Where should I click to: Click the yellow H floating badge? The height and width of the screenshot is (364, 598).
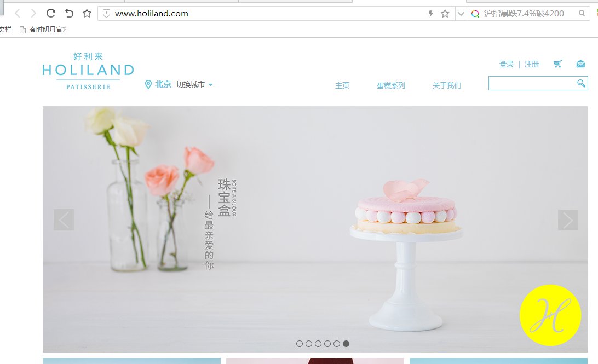point(550,315)
